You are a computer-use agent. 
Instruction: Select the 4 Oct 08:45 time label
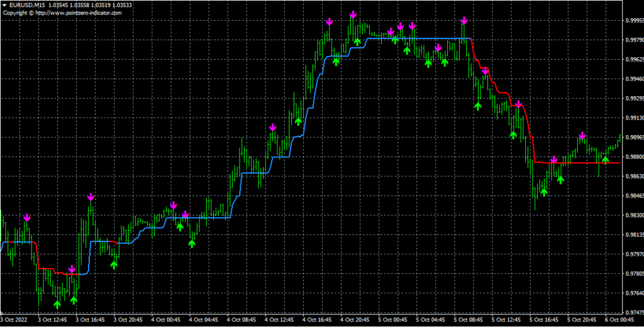[241, 321]
